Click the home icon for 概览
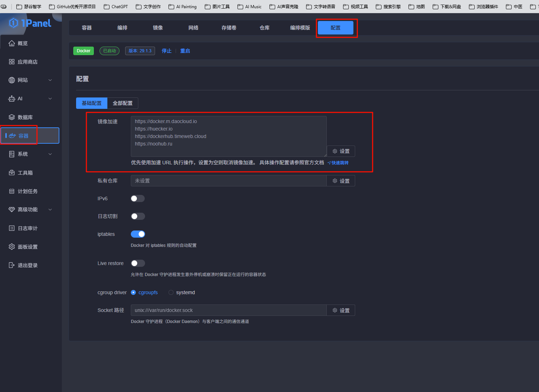The image size is (539, 392). (x=12, y=43)
